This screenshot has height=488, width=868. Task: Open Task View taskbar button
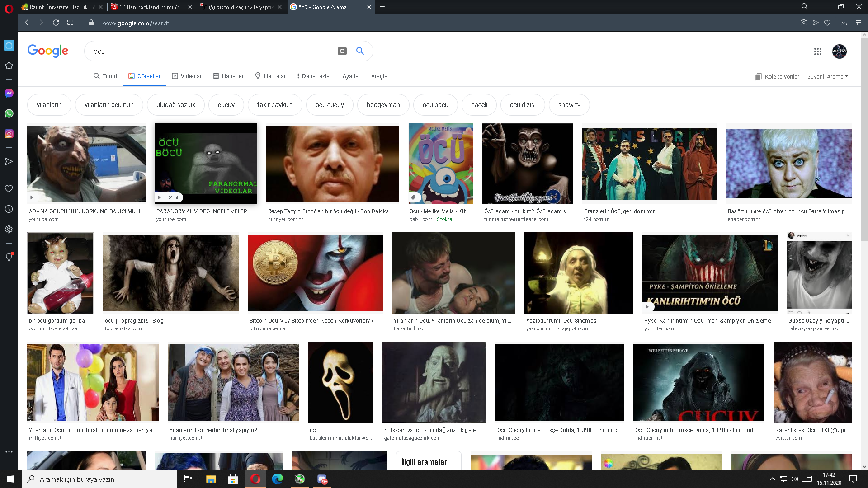click(x=188, y=479)
